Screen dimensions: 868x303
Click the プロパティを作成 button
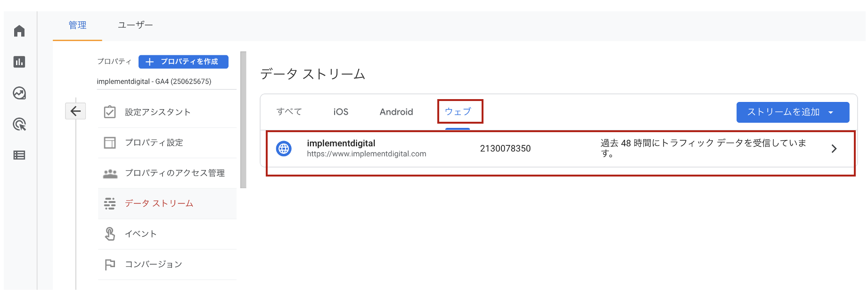(x=183, y=62)
